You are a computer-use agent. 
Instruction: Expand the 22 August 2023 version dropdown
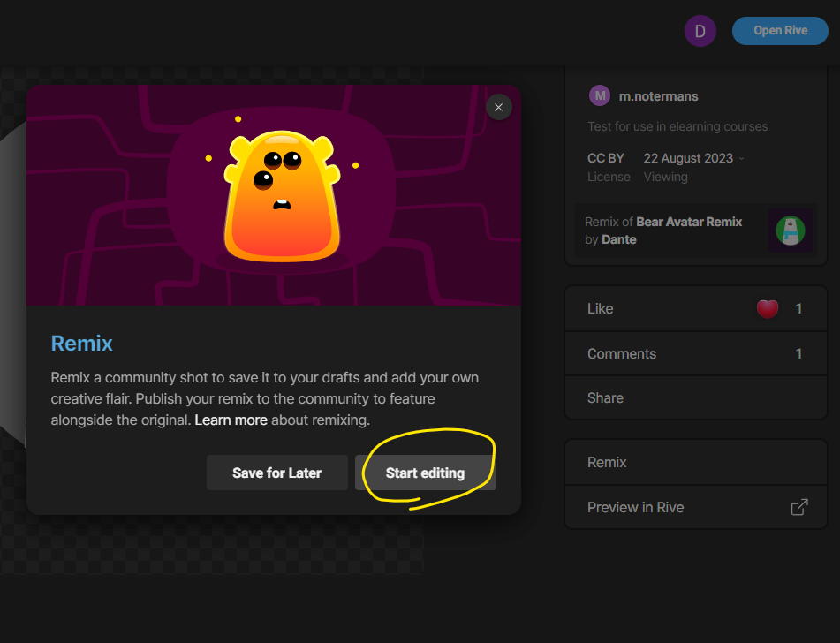pos(693,159)
